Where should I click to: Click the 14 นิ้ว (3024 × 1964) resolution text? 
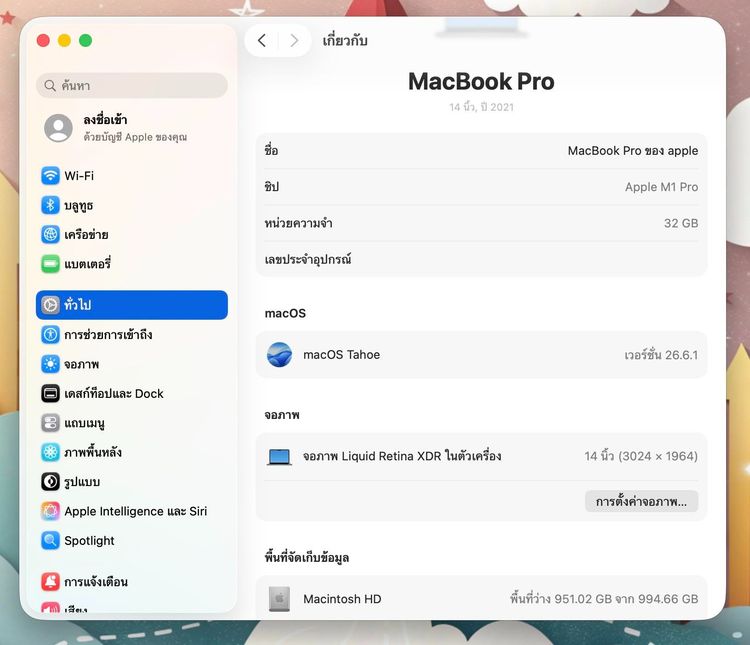pyautogui.click(x=641, y=456)
